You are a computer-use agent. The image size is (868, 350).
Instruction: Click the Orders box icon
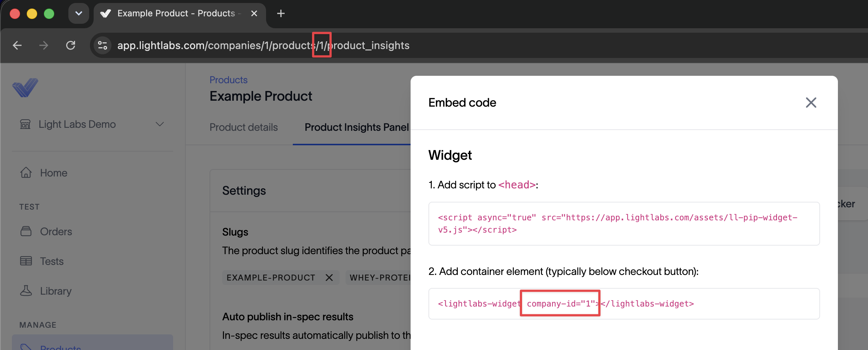click(x=26, y=231)
